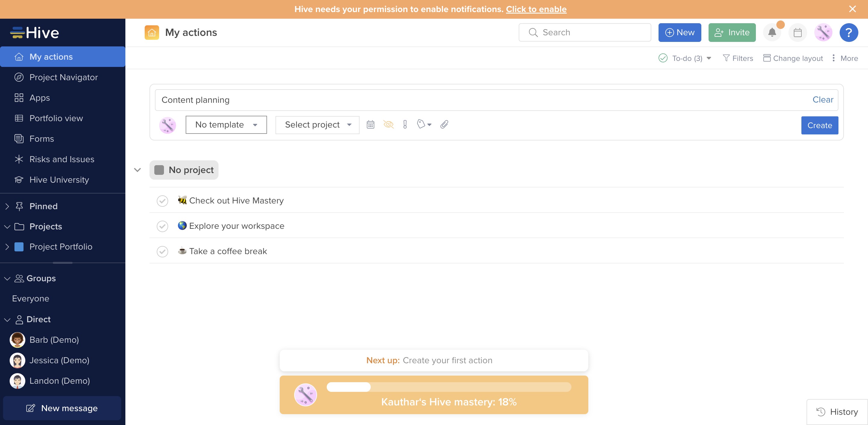Collapse the No project section
868x425 pixels.
(x=137, y=170)
